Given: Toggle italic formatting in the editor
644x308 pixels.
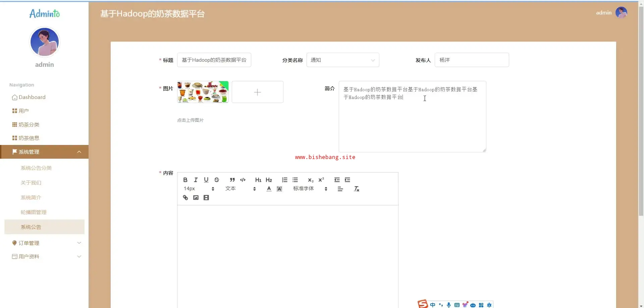Looking at the screenshot, I should [196, 180].
